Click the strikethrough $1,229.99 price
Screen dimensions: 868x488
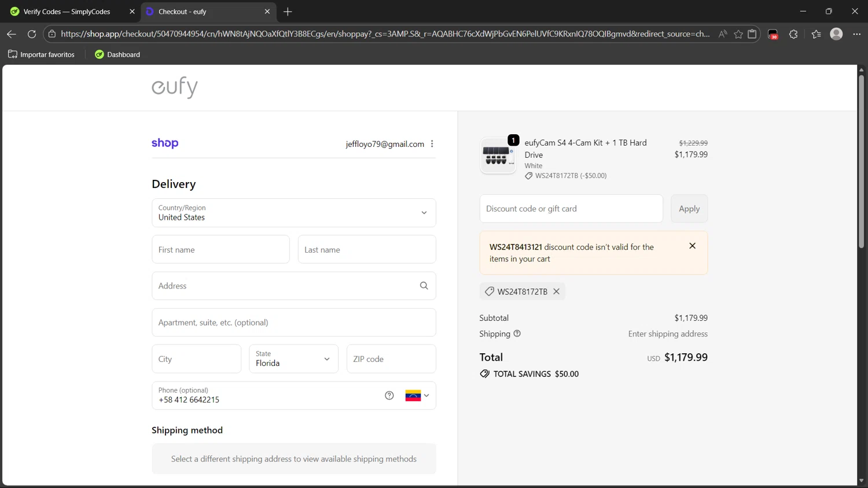[x=693, y=143]
